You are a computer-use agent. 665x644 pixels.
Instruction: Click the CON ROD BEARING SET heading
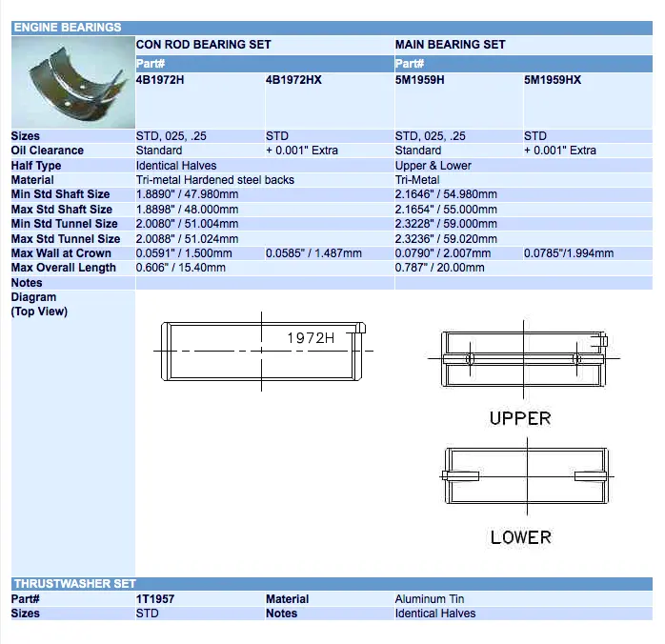[x=203, y=45]
